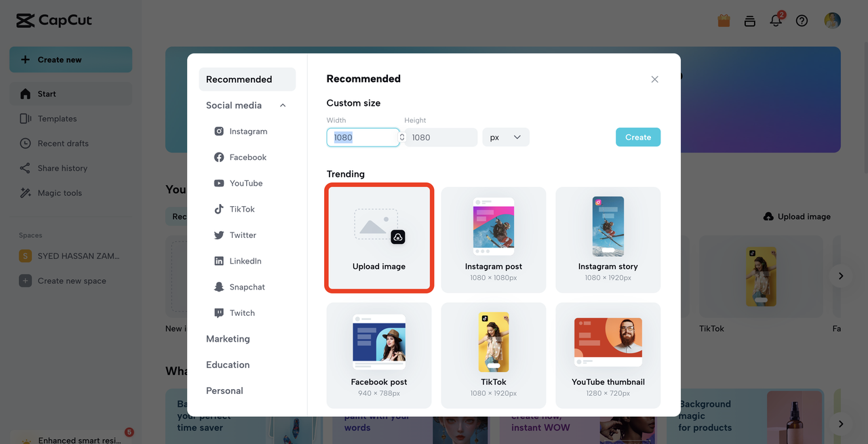The image size is (868, 444).
Task: Open the px unit dropdown
Action: (506, 137)
